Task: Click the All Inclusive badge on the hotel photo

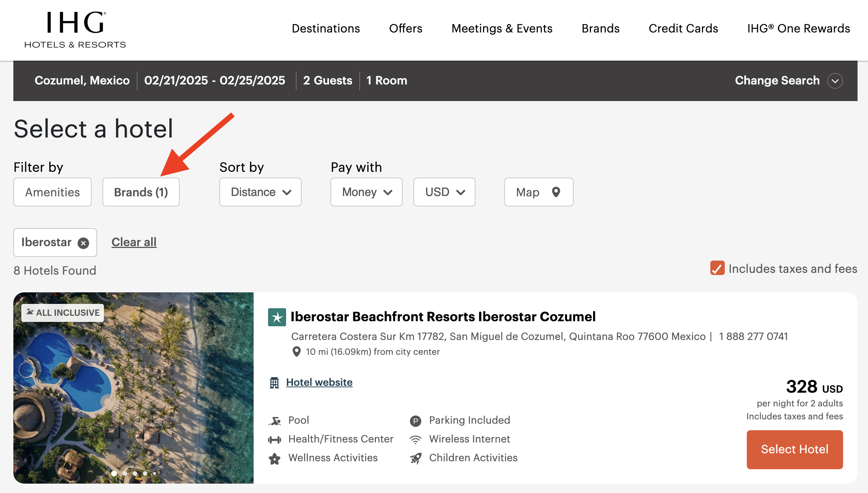Action: click(63, 313)
